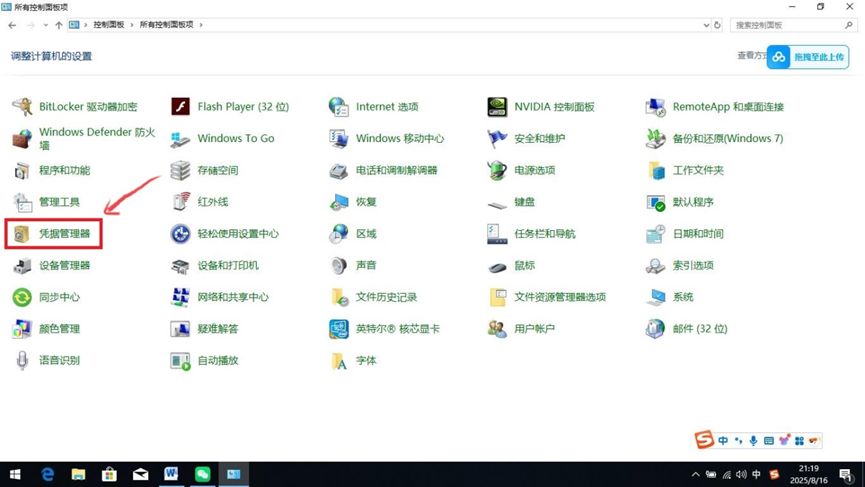The image size is (865, 487).
Task: Open recent locations dropdown arrow
Action: coord(45,25)
